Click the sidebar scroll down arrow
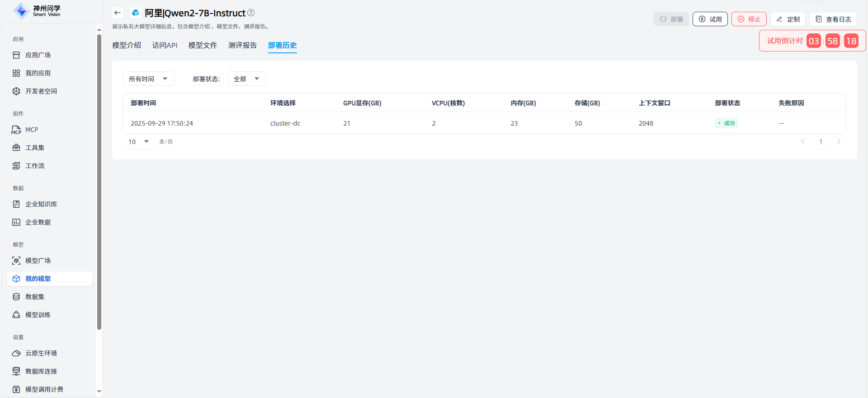This screenshot has height=398, width=868. pyautogui.click(x=99, y=391)
